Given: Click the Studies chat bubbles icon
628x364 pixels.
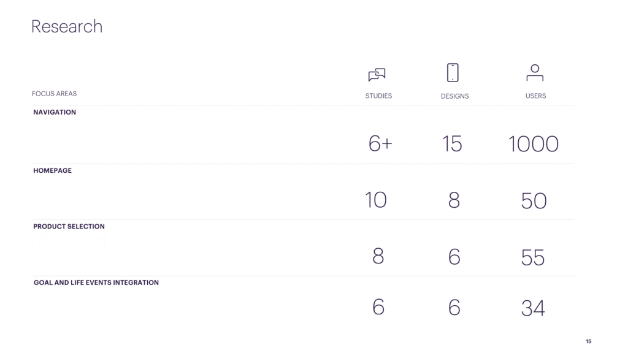Looking at the screenshot, I should click(377, 74).
